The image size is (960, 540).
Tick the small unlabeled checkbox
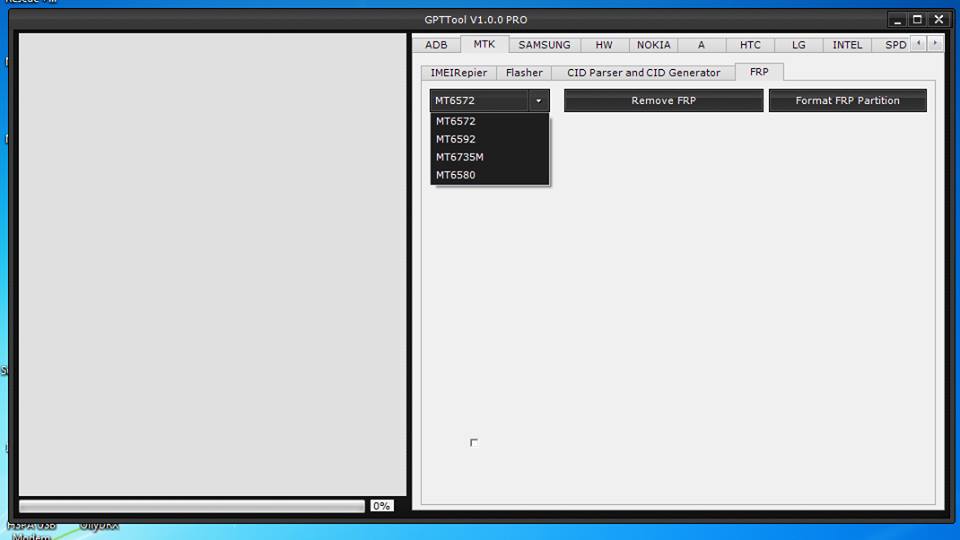(x=473, y=442)
